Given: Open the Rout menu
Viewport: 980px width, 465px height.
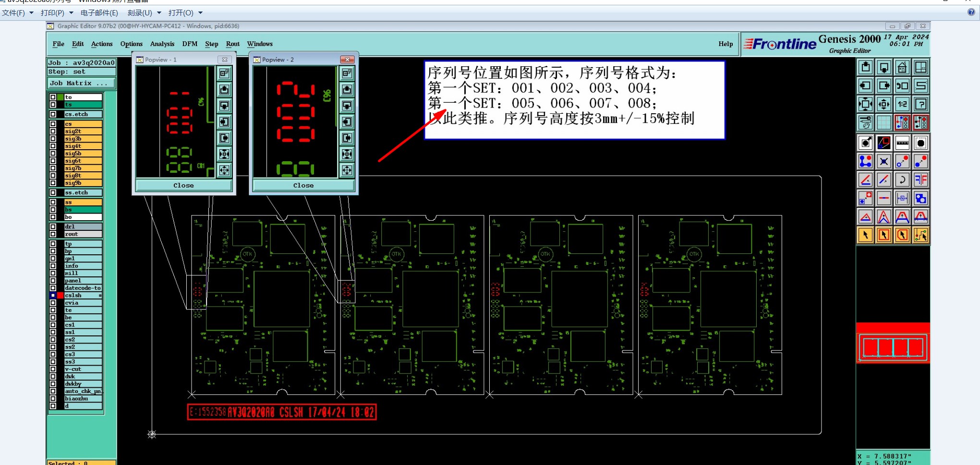Looking at the screenshot, I should coord(233,44).
